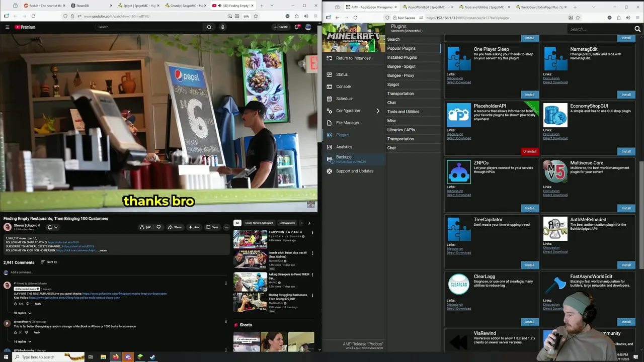
Task: Open Task View on the taskbar
Action: click(x=91, y=357)
